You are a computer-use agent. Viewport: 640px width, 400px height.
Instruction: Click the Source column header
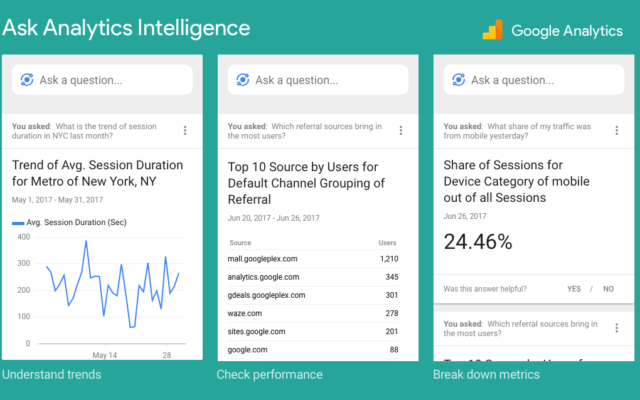tap(240, 243)
